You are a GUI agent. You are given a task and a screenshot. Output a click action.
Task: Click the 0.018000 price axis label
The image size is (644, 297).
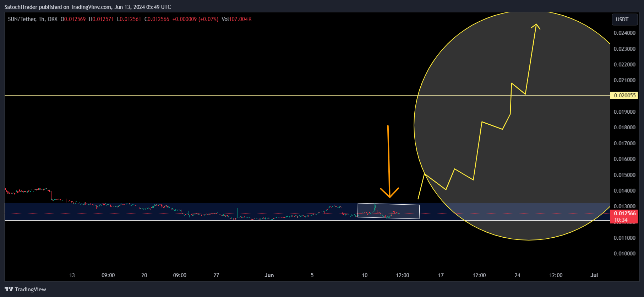[x=624, y=127]
